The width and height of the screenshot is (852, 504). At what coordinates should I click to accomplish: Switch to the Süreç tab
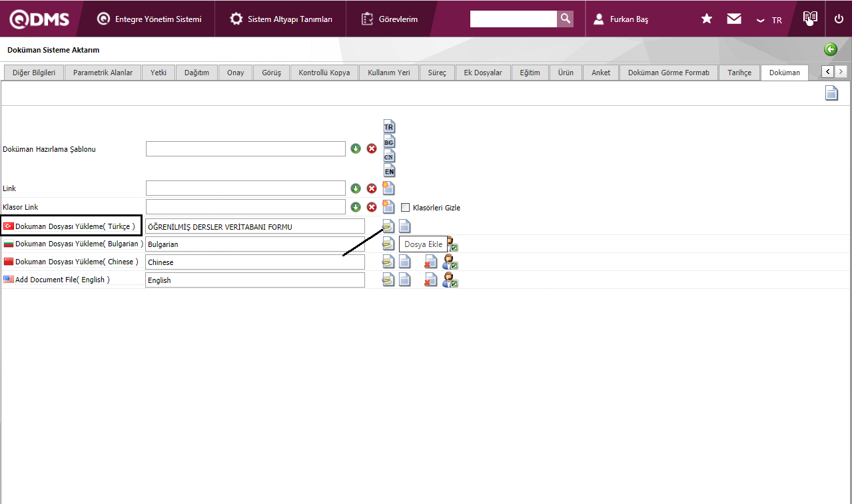point(437,73)
